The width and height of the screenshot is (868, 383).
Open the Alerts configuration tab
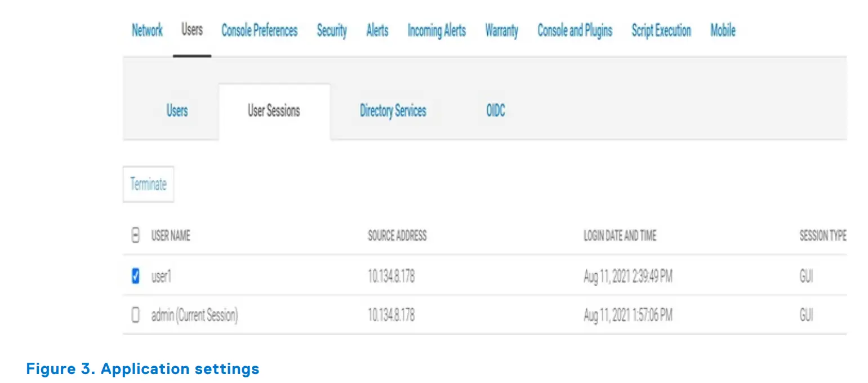(377, 31)
